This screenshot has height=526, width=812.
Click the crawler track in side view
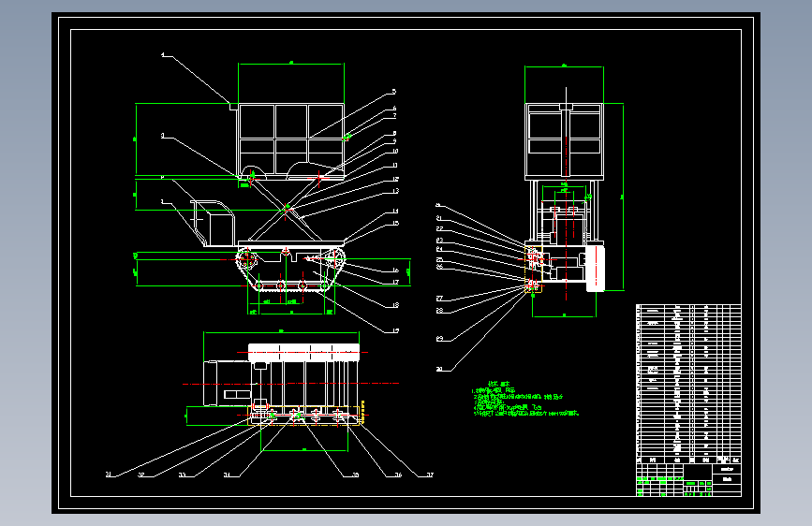click(290, 270)
